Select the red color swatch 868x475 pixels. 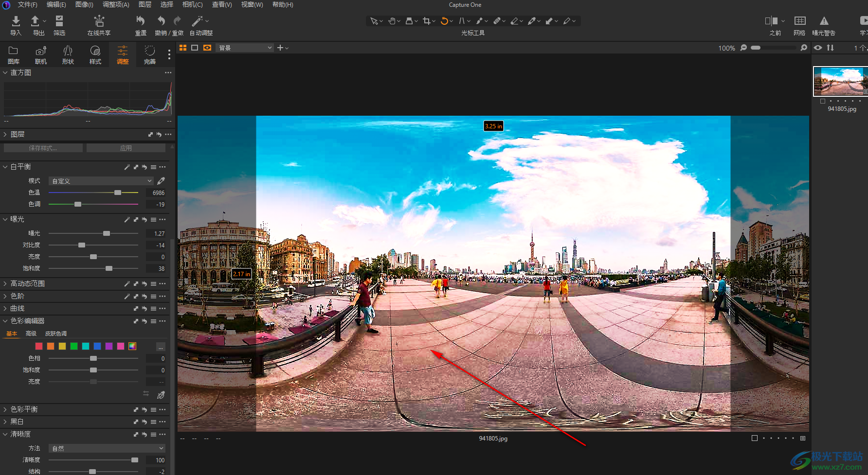point(39,346)
